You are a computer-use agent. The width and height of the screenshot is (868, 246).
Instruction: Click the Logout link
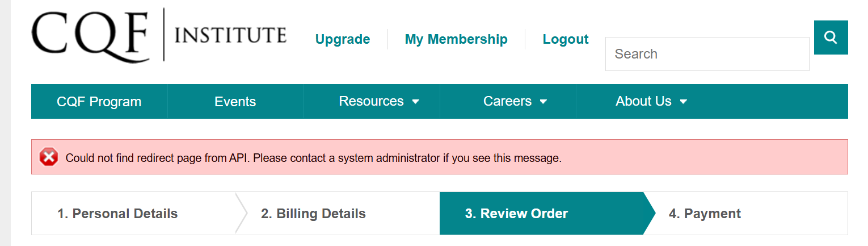coord(566,39)
